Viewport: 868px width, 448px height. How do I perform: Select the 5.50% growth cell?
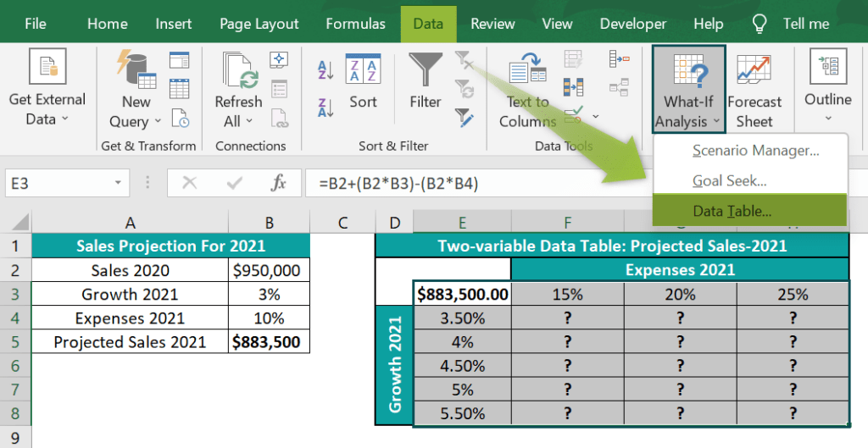coord(462,413)
